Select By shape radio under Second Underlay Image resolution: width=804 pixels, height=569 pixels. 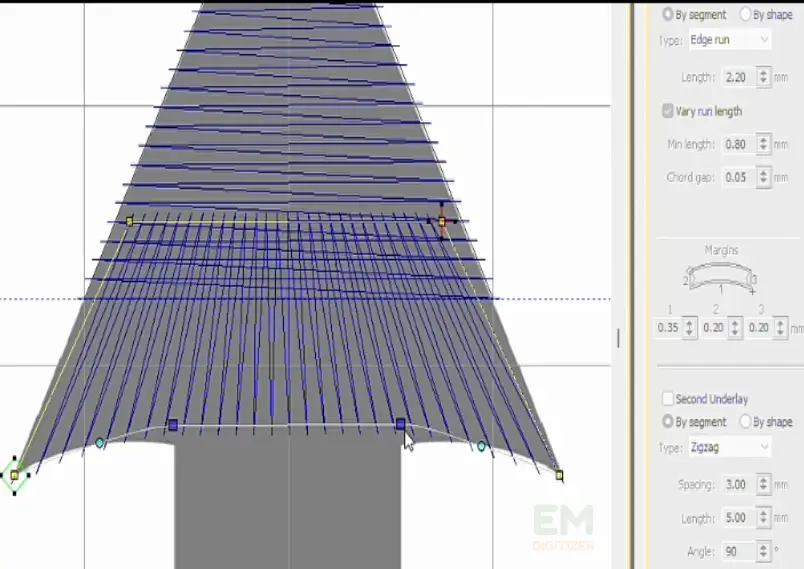(745, 421)
